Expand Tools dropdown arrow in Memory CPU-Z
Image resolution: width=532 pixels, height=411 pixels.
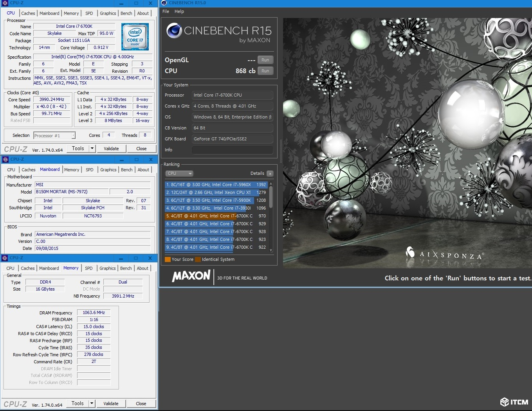point(92,404)
